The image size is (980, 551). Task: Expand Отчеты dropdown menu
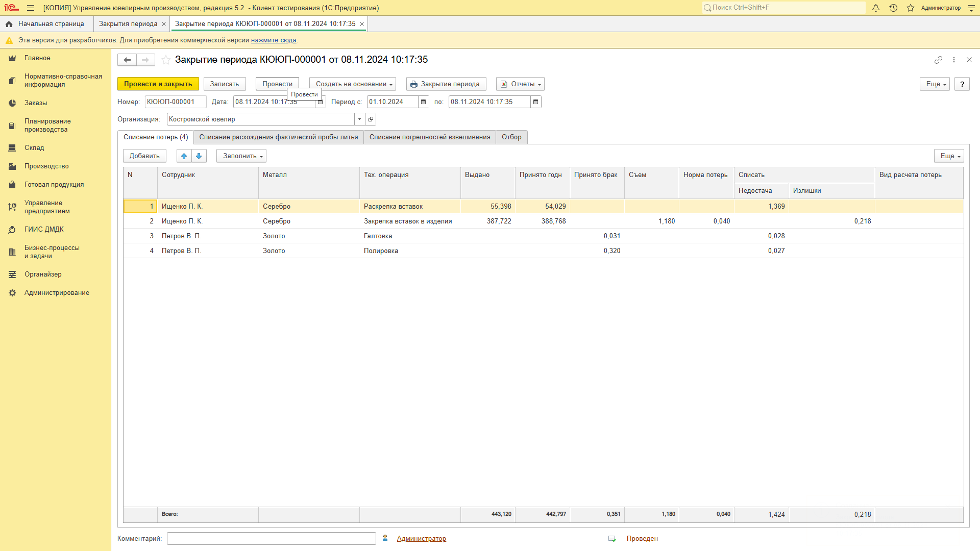(x=520, y=84)
